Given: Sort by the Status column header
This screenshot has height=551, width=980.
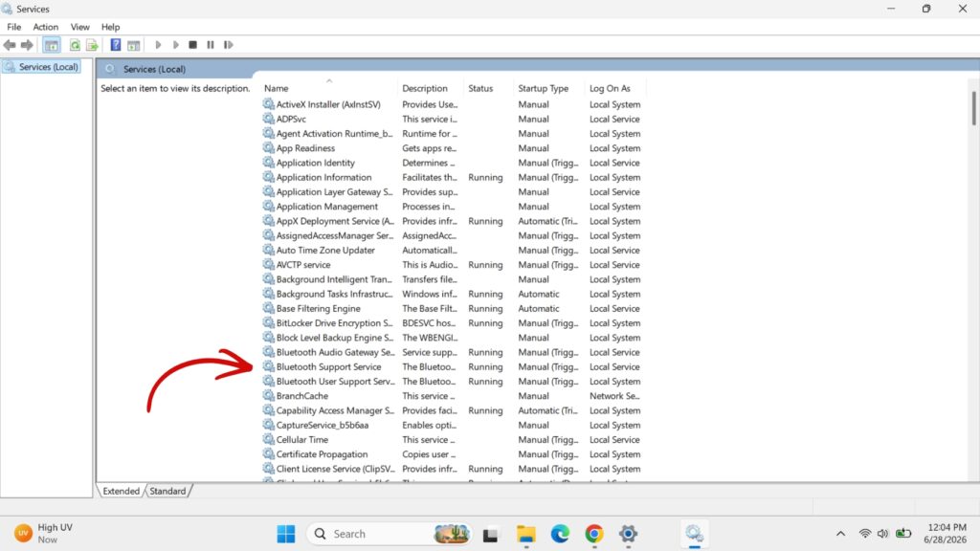Looking at the screenshot, I should tap(480, 89).
